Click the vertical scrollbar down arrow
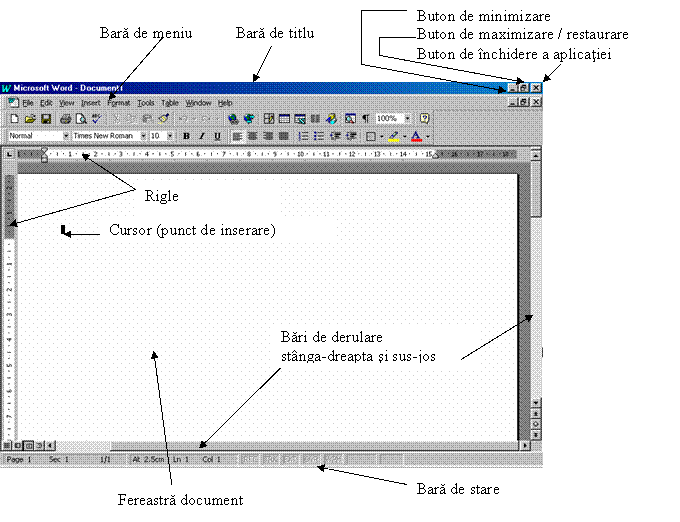 (x=537, y=401)
